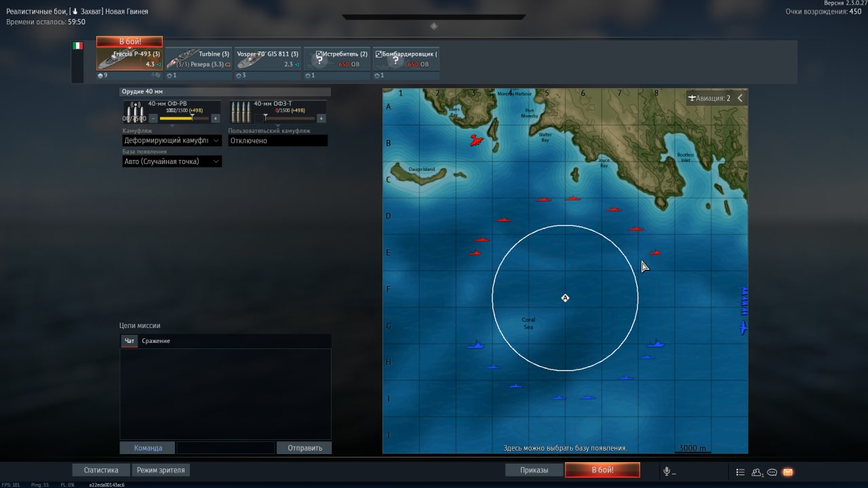Open the База появления dropdown
This screenshot has width=868, height=488.
point(172,161)
